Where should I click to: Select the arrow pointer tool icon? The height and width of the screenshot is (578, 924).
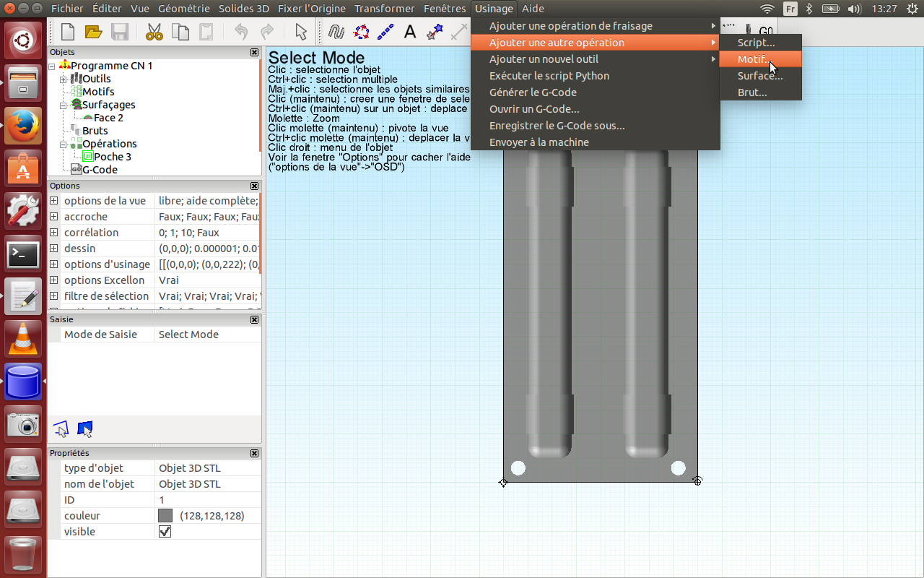click(x=301, y=32)
